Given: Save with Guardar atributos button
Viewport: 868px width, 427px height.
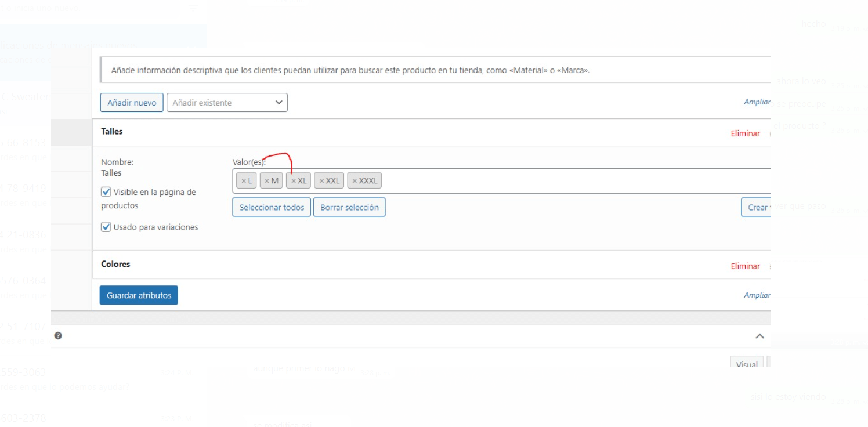Looking at the screenshot, I should pos(139,295).
